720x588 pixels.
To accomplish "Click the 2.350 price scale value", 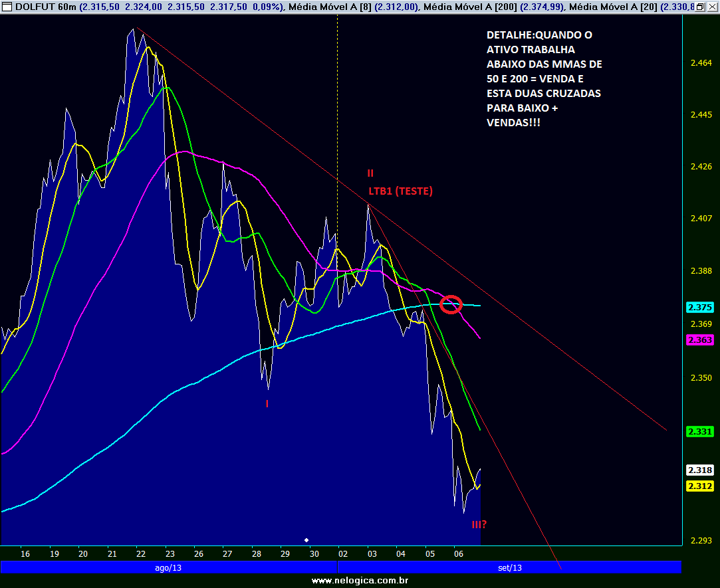I will 701,378.
